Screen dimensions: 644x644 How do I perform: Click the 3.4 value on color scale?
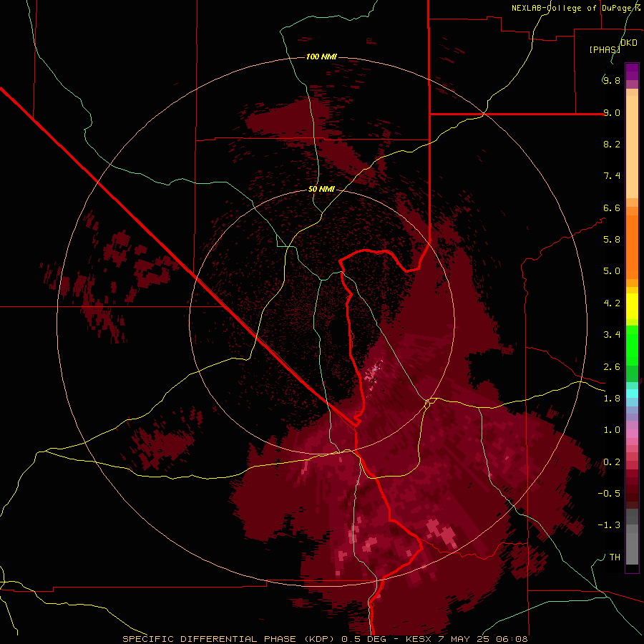[612, 335]
